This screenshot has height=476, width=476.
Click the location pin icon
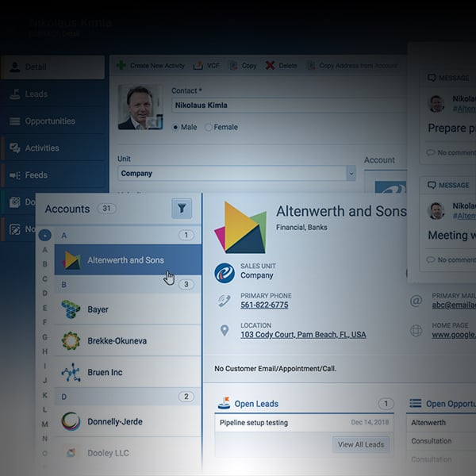coord(225,330)
